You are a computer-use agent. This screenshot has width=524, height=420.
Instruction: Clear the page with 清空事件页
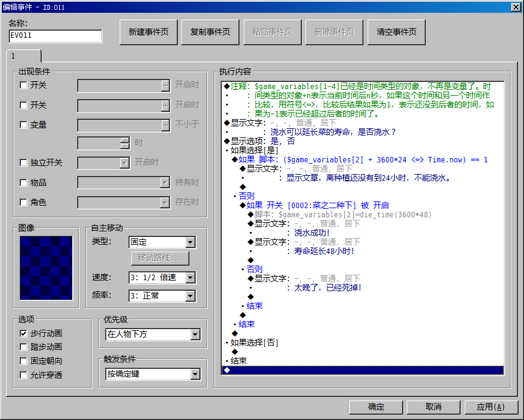click(396, 32)
